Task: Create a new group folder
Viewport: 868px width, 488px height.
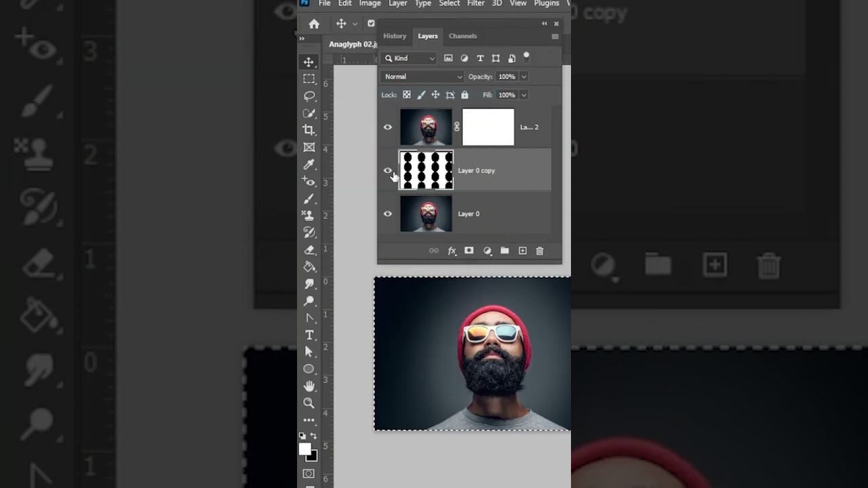Action: pos(505,251)
